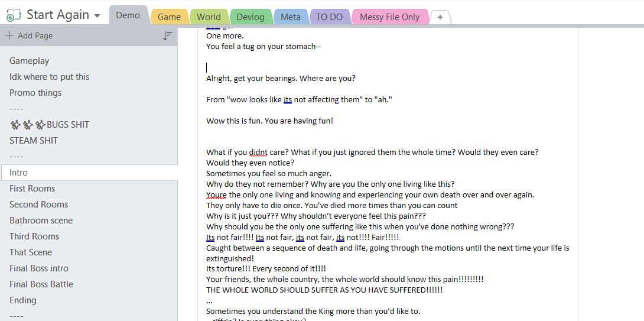This screenshot has height=321, width=644.
Task: Select the TO DO section tab
Action: 329,17
